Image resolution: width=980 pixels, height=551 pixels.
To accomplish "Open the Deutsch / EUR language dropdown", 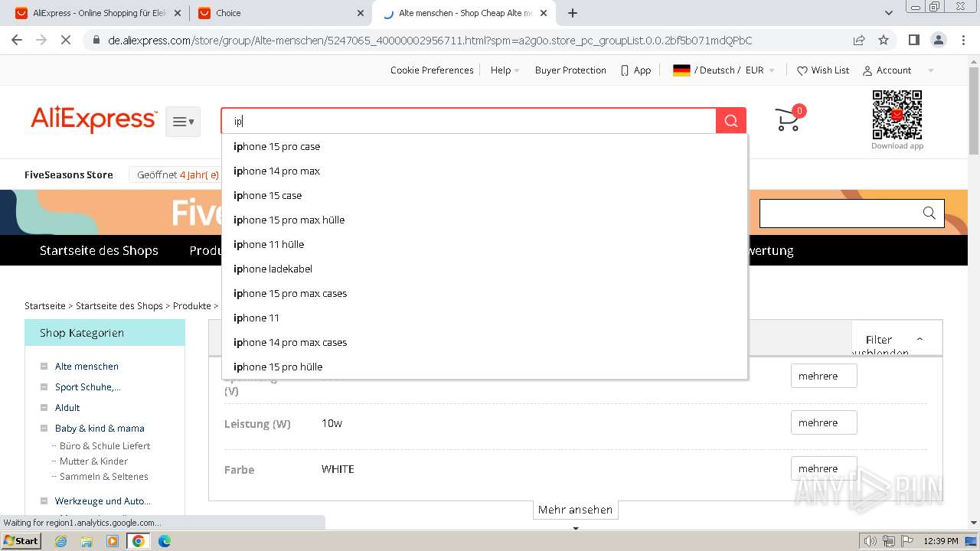I will (724, 70).
